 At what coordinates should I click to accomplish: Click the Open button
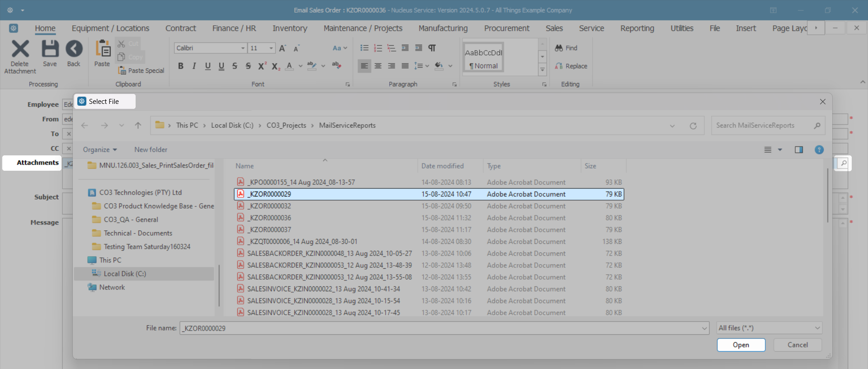pos(741,345)
